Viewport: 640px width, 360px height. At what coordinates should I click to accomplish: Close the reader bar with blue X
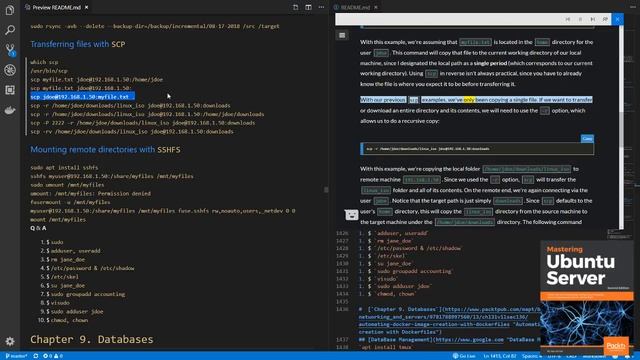click(x=618, y=19)
